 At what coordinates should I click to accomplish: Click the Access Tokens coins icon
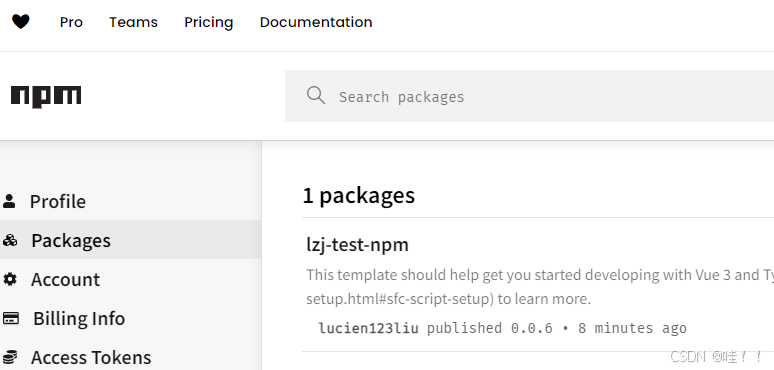coord(10,357)
